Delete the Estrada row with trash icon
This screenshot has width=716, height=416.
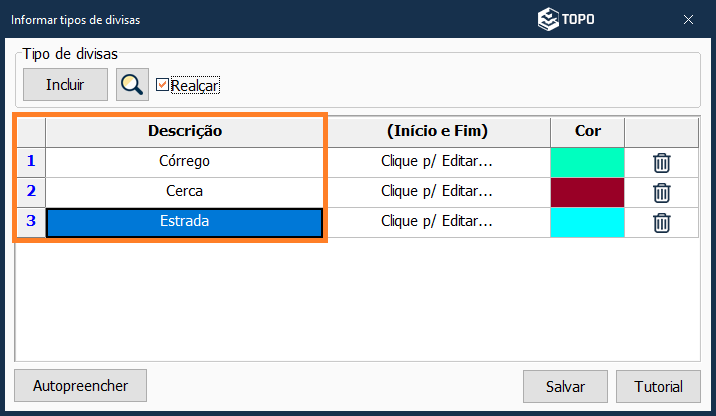point(661,222)
